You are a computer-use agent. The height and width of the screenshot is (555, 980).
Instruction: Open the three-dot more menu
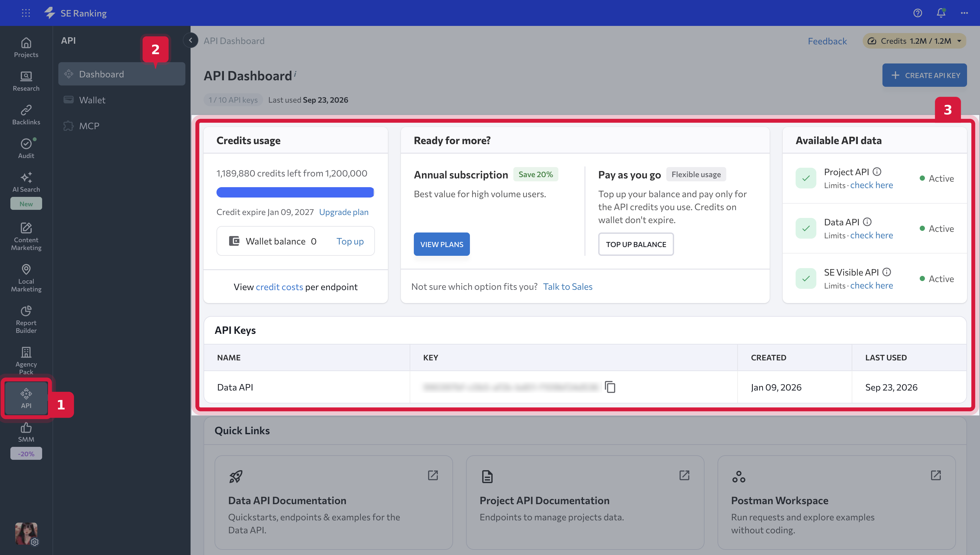[964, 13]
